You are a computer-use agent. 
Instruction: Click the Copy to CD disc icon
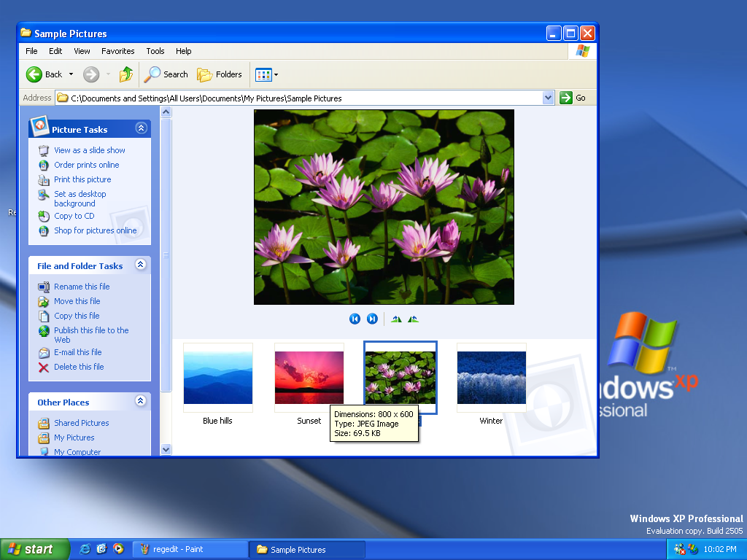click(x=44, y=216)
